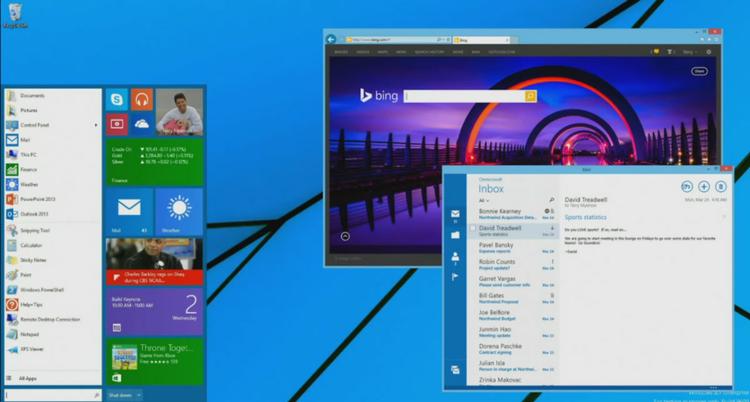Open Bing notifications message icon
This screenshot has width=750, height=402.
[x=656, y=52]
